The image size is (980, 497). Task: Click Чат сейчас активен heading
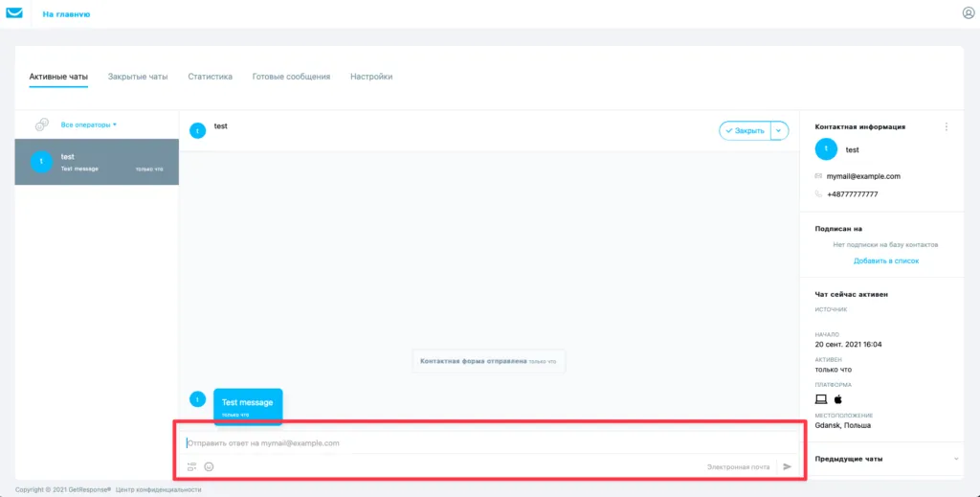[x=851, y=294]
